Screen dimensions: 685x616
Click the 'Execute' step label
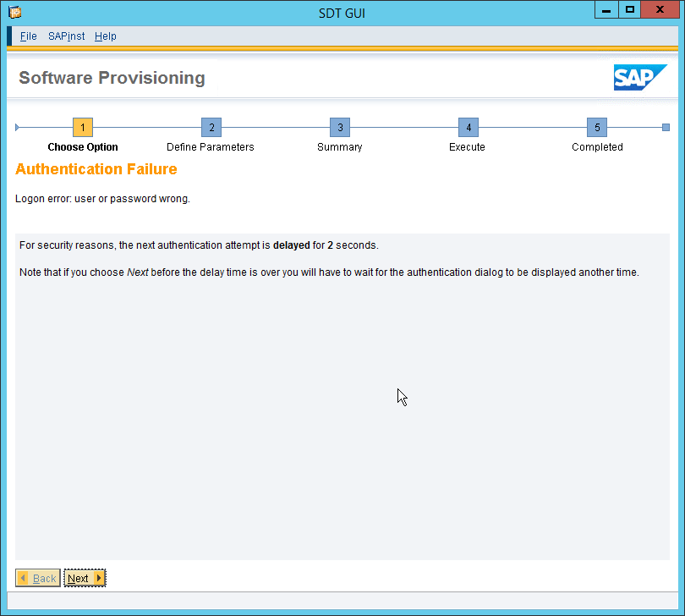(467, 147)
